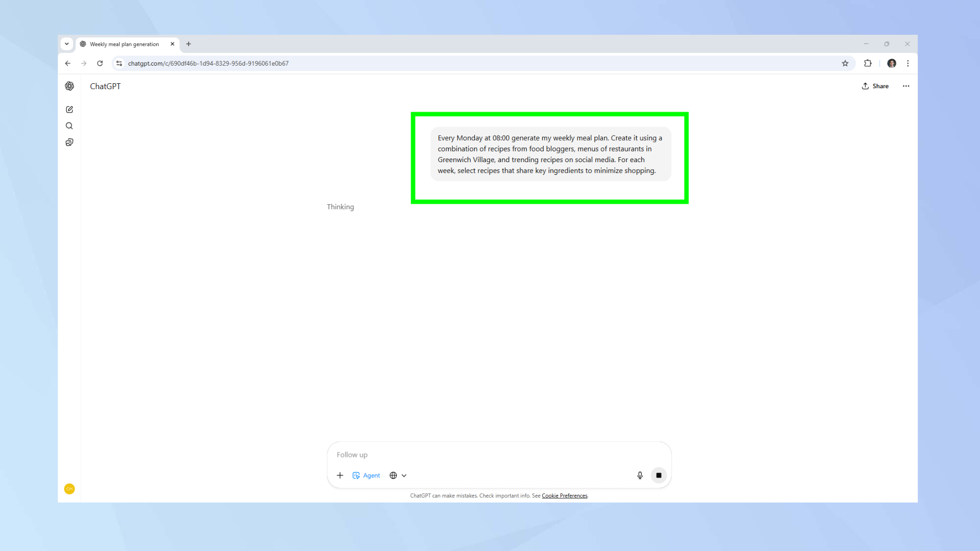Open the tab search dropdown arrow
The height and width of the screenshot is (551, 980).
(x=67, y=44)
